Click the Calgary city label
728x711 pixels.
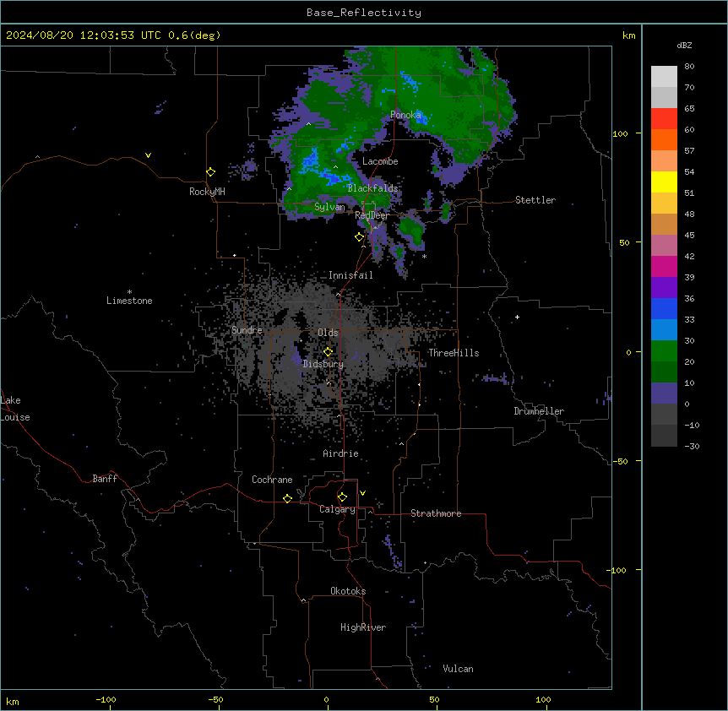(x=337, y=509)
